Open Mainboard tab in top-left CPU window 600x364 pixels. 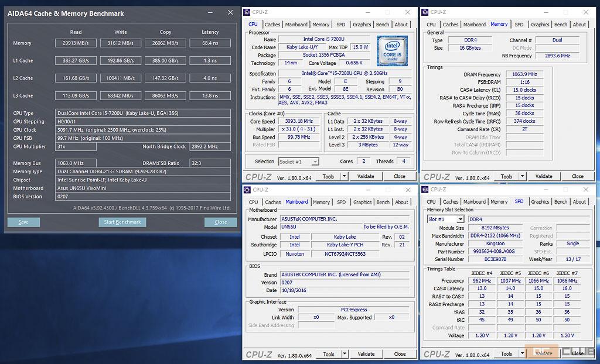pyautogui.click(x=296, y=25)
